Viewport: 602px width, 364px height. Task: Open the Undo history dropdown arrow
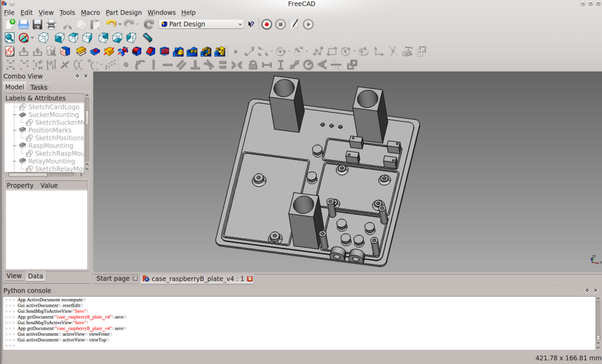pyautogui.click(x=120, y=24)
